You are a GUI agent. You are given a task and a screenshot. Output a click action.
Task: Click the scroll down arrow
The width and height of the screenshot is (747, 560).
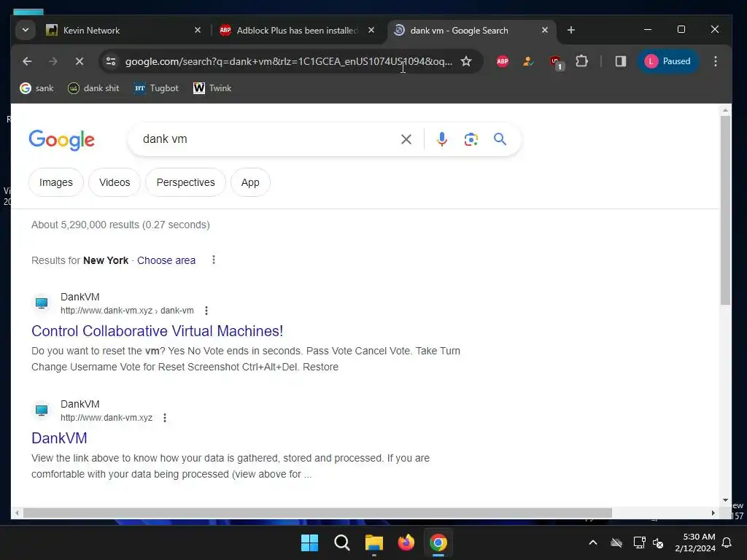point(725,500)
